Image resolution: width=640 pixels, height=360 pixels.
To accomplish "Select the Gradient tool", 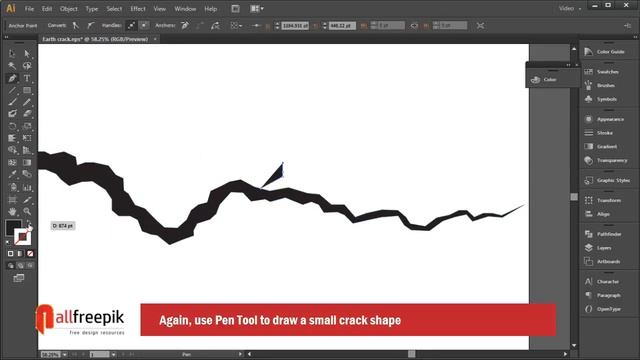I will point(27,162).
